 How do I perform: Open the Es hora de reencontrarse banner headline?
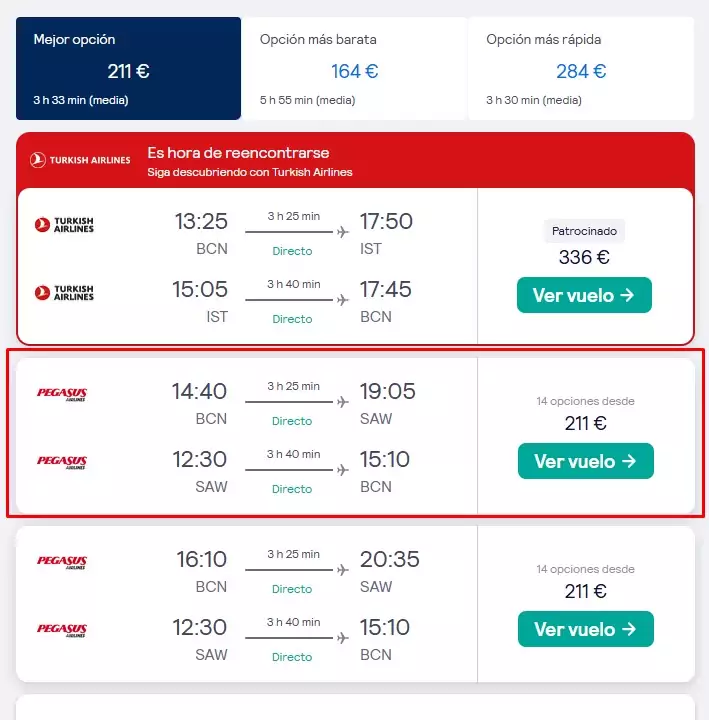click(x=238, y=152)
